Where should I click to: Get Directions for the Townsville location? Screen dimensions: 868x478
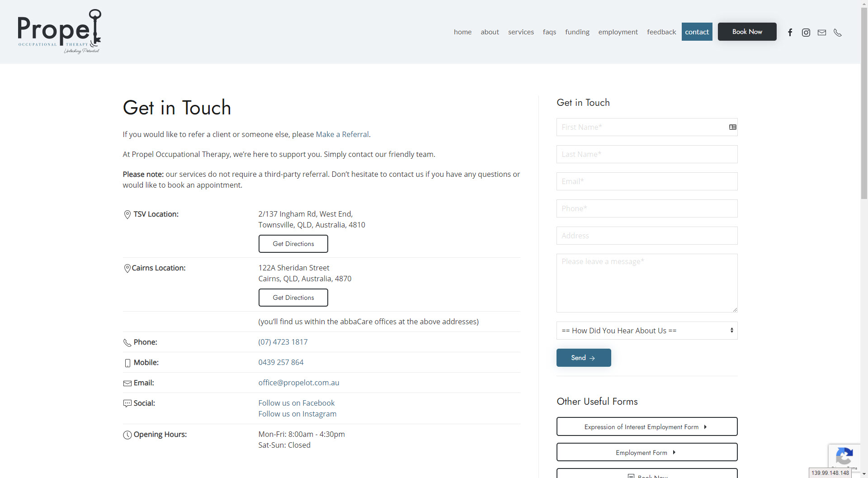point(293,244)
